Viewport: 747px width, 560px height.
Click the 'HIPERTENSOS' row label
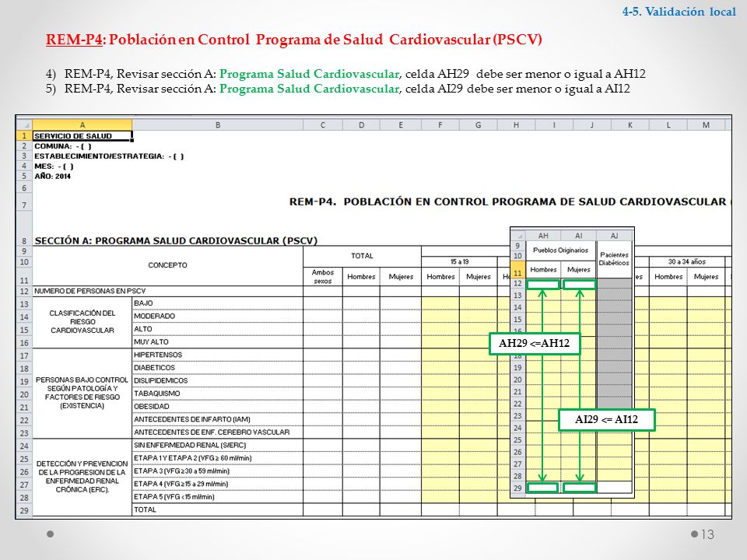click(x=218, y=355)
